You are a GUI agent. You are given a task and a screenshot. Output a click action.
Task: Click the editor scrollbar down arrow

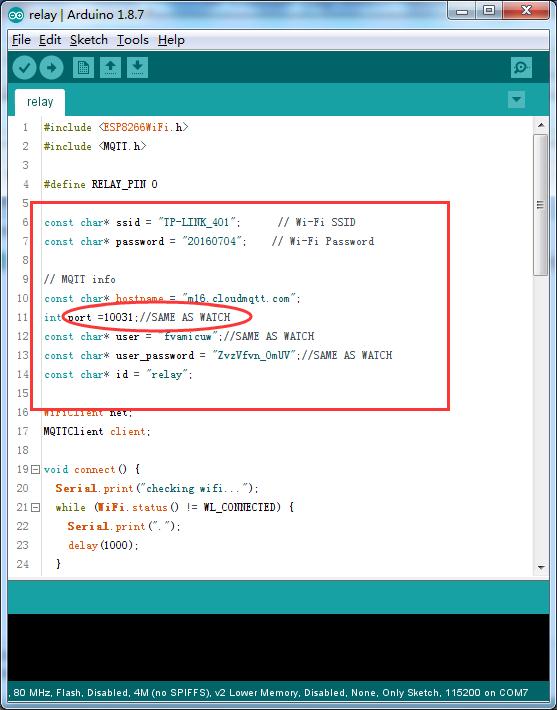tap(541, 567)
